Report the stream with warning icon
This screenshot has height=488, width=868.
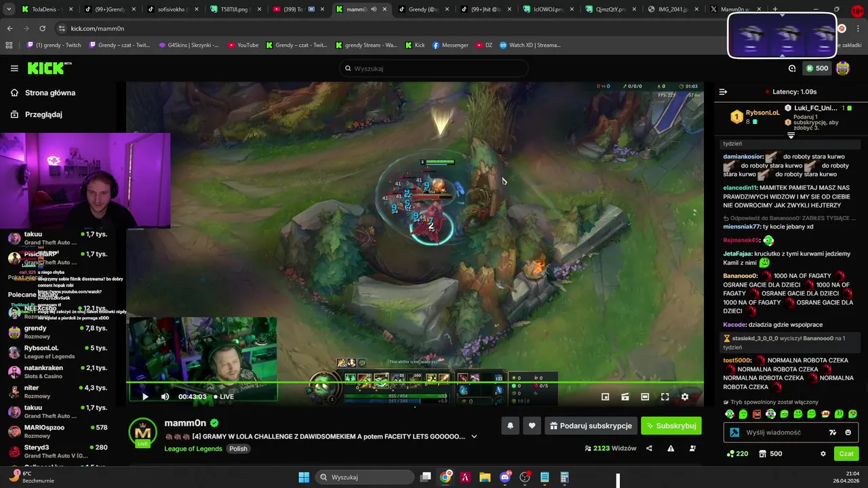671,448
